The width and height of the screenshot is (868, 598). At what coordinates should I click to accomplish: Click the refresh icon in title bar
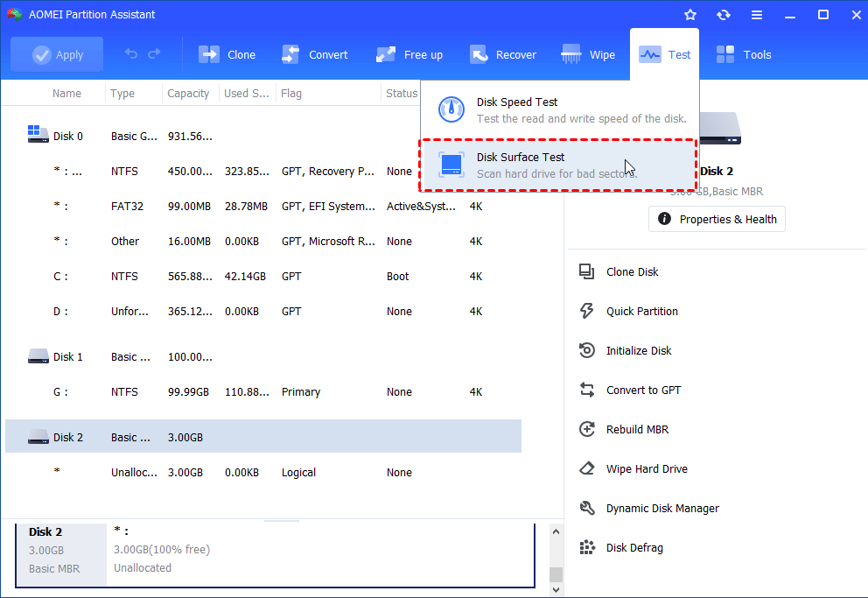pos(724,14)
